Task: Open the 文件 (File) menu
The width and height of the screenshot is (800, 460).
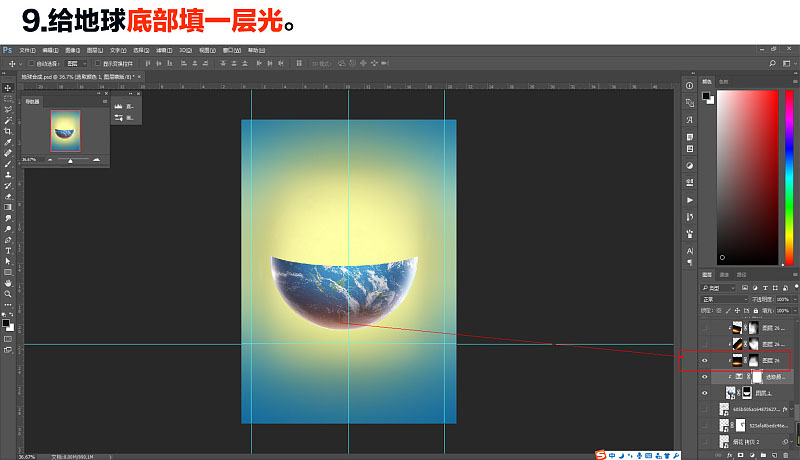Action: (x=27, y=50)
